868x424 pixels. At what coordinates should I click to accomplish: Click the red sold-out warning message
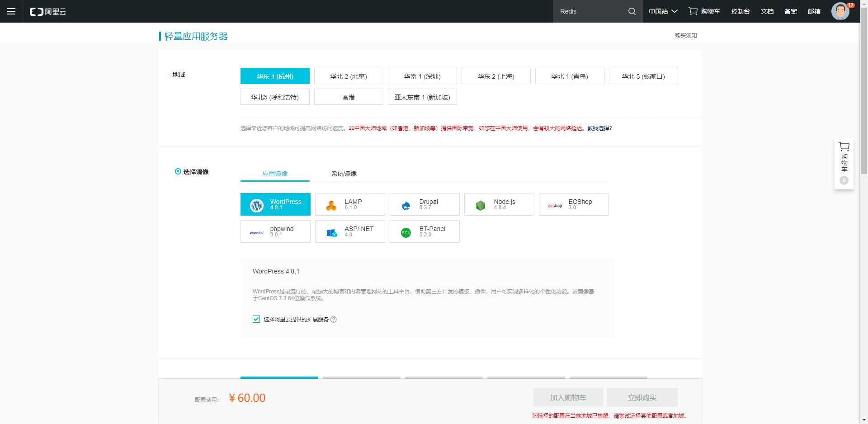coord(610,415)
